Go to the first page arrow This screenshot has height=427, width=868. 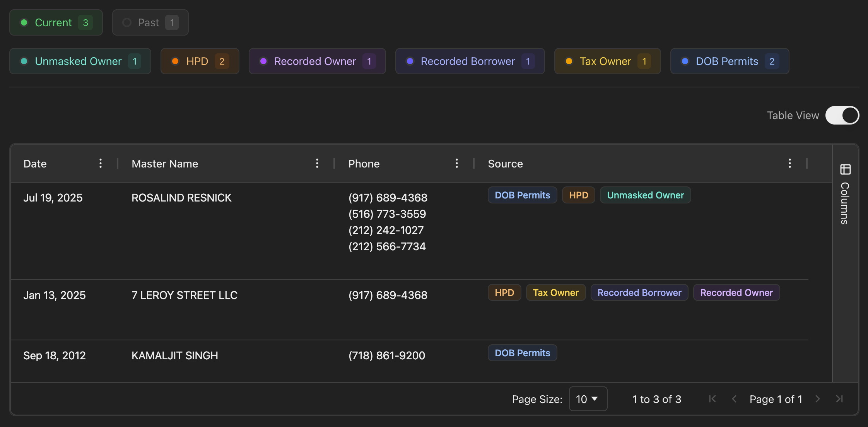coord(713,399)
